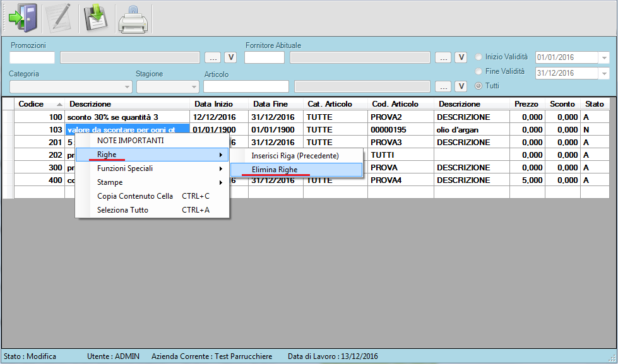
Task: Click the V button next to Promozioni
Action: pyautogui.click(x=231, y=57)
